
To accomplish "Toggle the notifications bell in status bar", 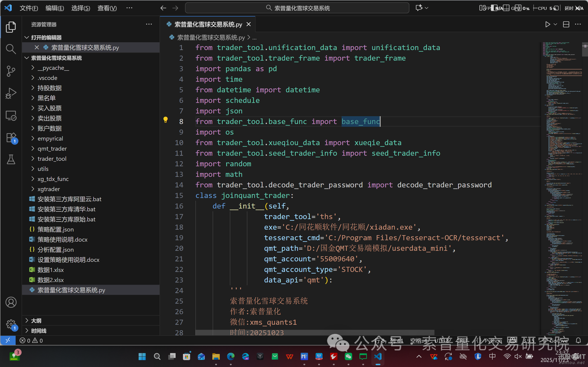I will pyautogui.click(x=578, y=341).
